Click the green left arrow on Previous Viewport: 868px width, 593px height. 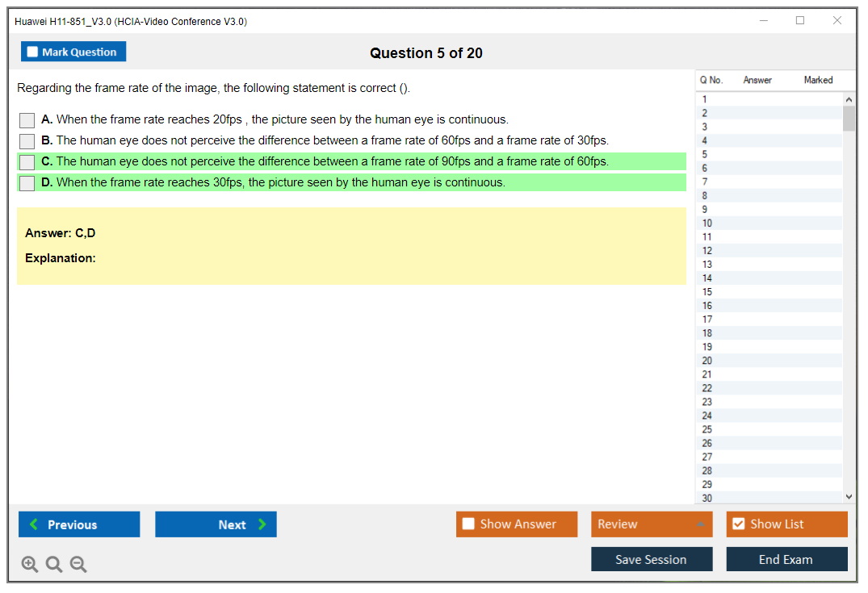coord(34,524)
